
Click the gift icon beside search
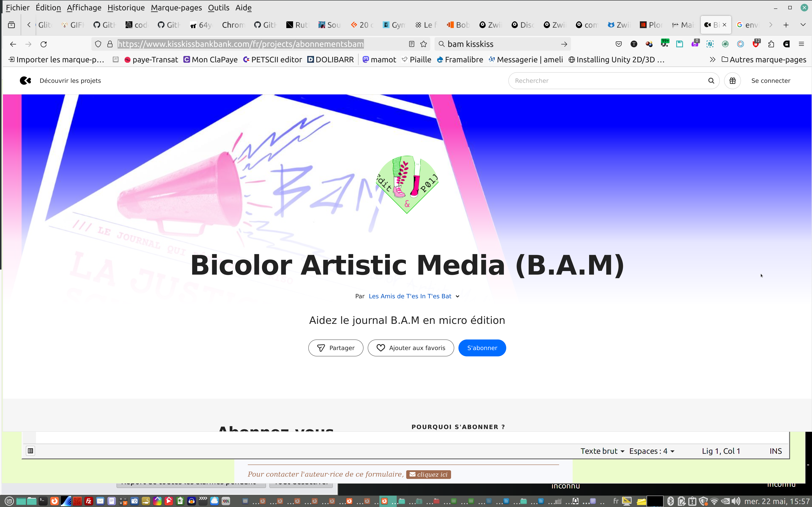pyautogui.click(x=732, y=80)
